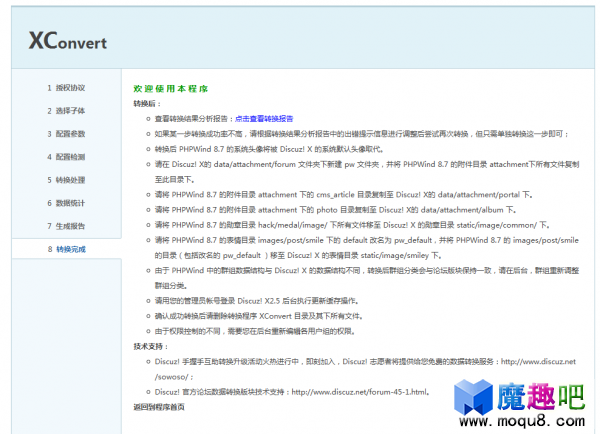
Task: Click the 转换后 section label
Action: [x=147, y=104]
